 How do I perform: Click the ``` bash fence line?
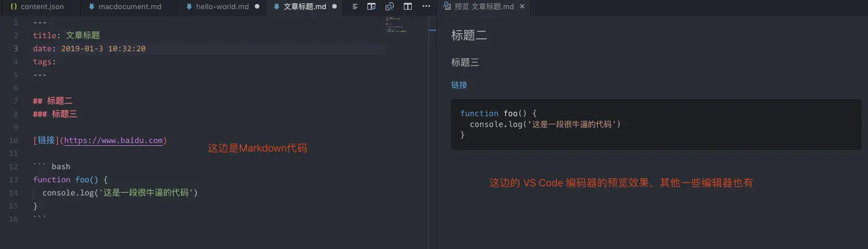pos(52,166)
